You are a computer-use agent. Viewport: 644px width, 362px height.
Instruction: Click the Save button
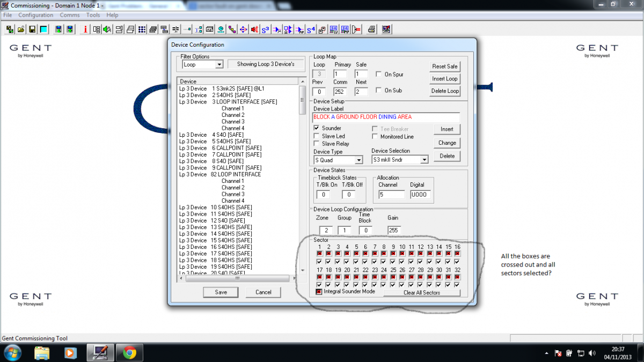(x=221, y=292)
